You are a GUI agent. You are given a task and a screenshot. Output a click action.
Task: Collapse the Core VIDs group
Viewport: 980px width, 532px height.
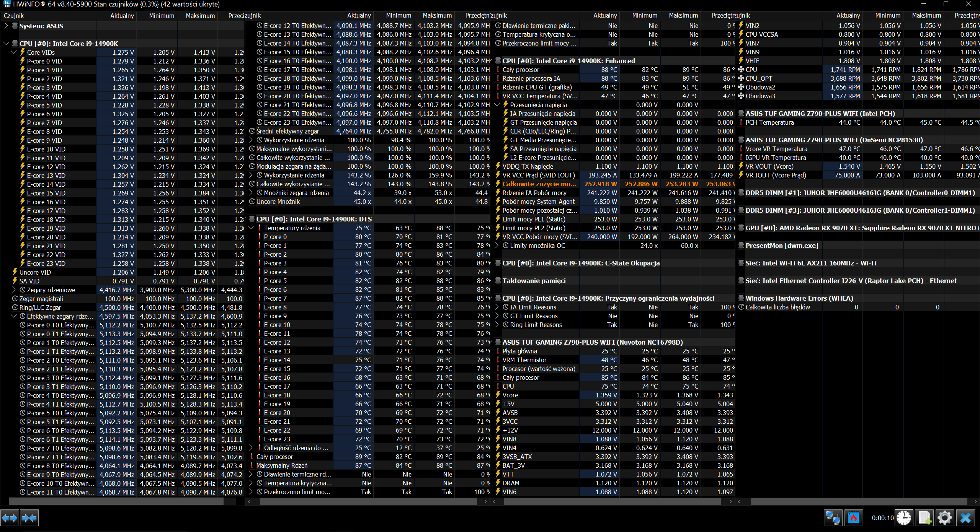click(14, 52)
